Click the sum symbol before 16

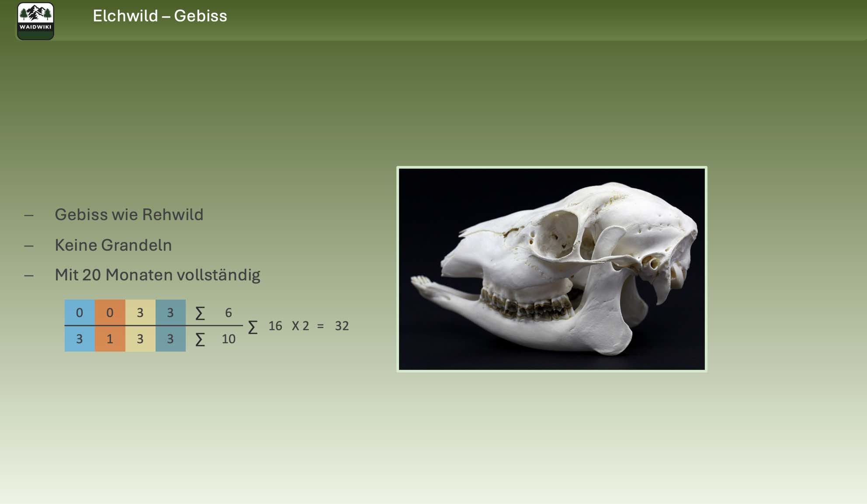253,327
